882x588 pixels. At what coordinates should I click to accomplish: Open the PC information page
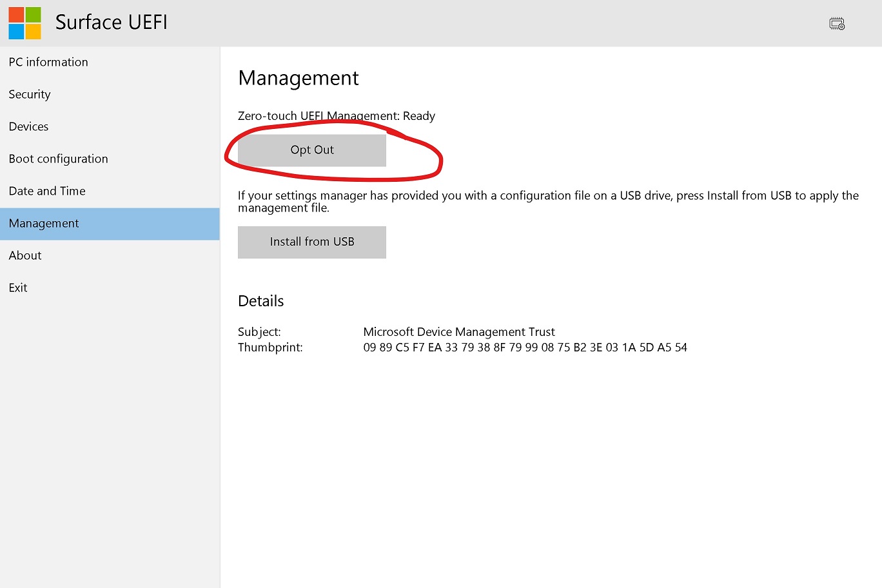point(110,63)
